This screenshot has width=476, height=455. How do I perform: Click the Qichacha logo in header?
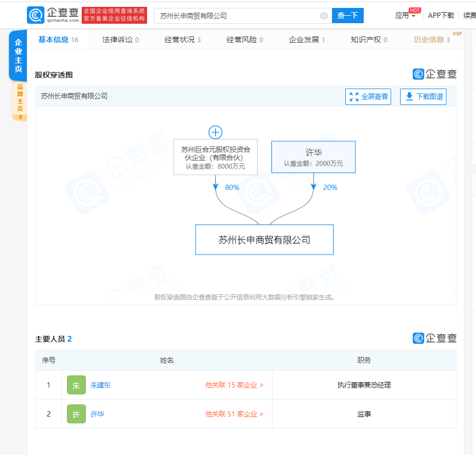(x=53, y=15)
